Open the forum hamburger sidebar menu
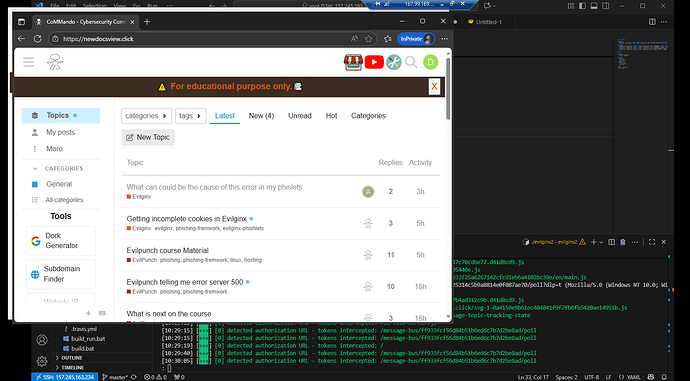 pyautogui.click(x=29, y=62)
